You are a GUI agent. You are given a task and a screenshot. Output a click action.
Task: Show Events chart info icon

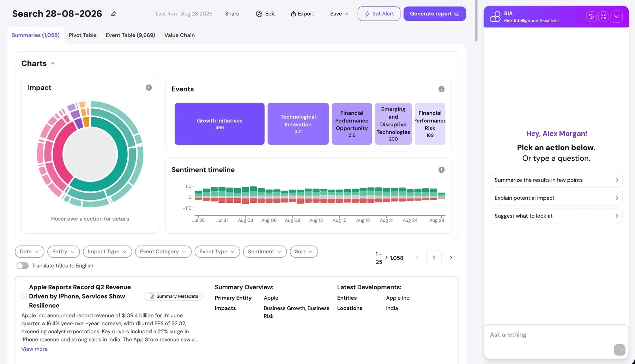[x=441, y=89]
